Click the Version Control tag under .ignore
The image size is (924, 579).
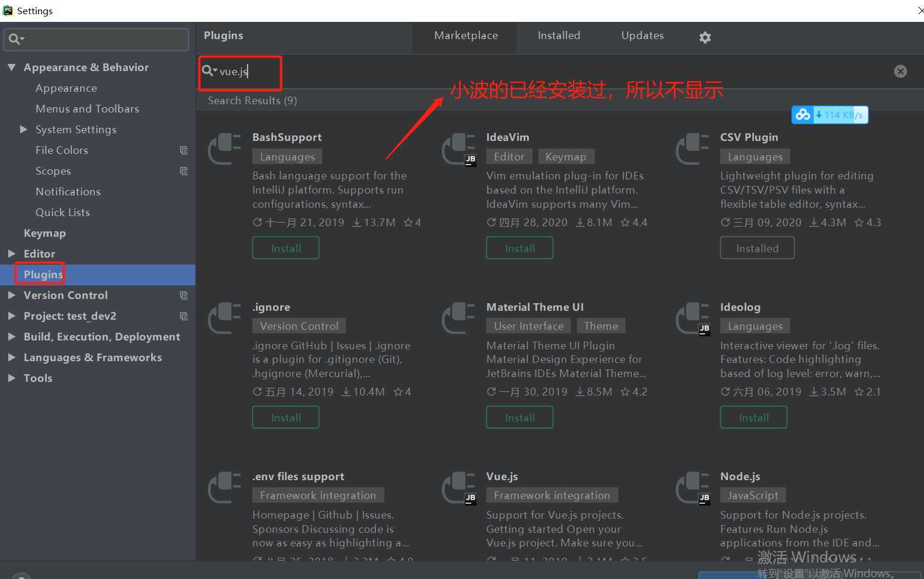click(299, 326)
